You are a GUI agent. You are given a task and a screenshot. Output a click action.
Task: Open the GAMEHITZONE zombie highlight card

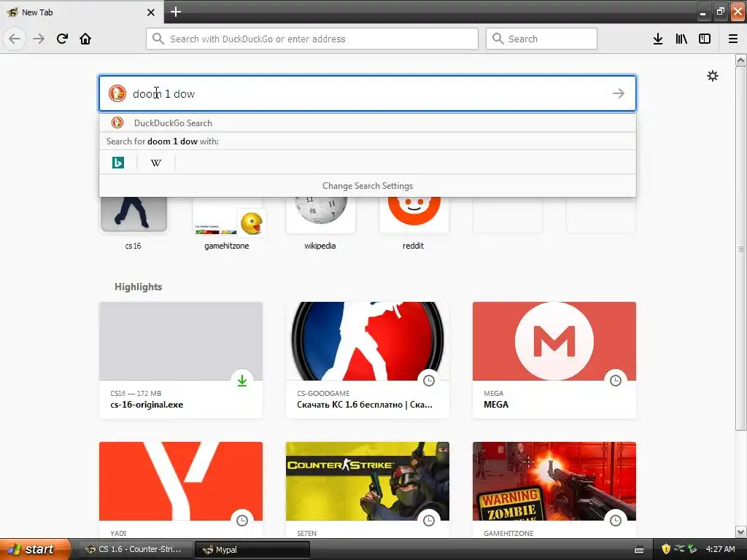click(x=554, y=489)
